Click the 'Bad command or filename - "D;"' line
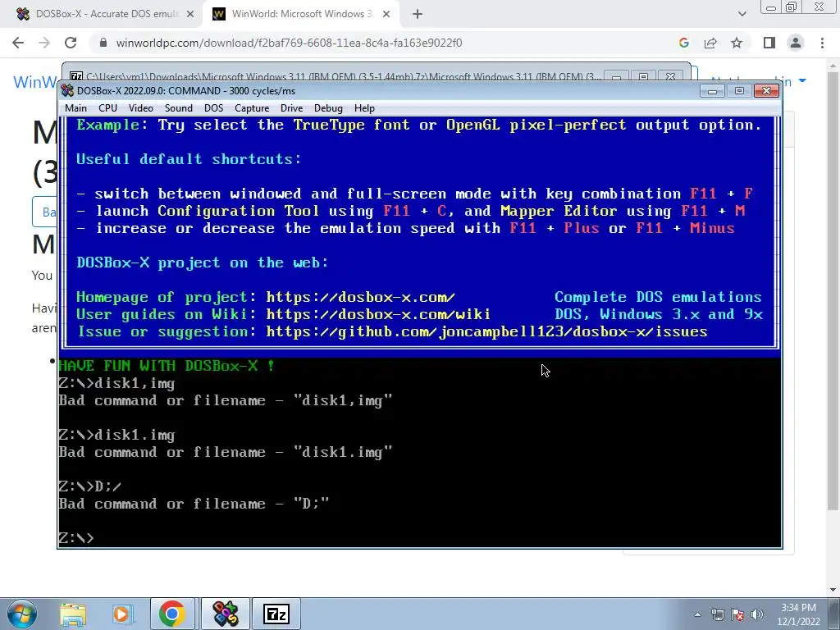Image resolution: width=840 pixels, height=630 pixels. coord(194,504)
